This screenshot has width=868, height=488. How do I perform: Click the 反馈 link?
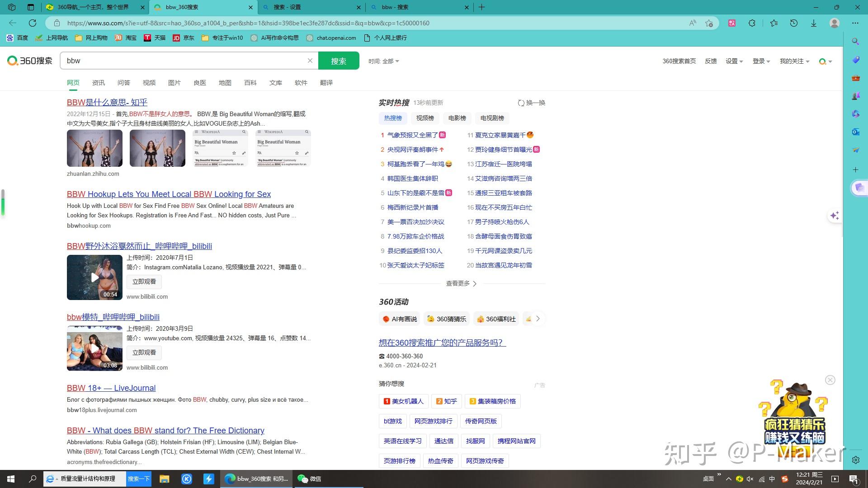(x=711, y=61)
